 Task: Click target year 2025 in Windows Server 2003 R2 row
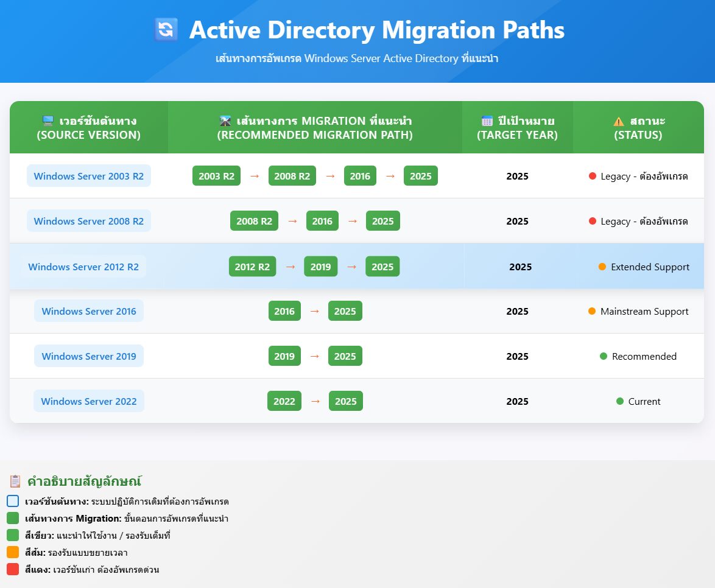[x=518, y=177]
